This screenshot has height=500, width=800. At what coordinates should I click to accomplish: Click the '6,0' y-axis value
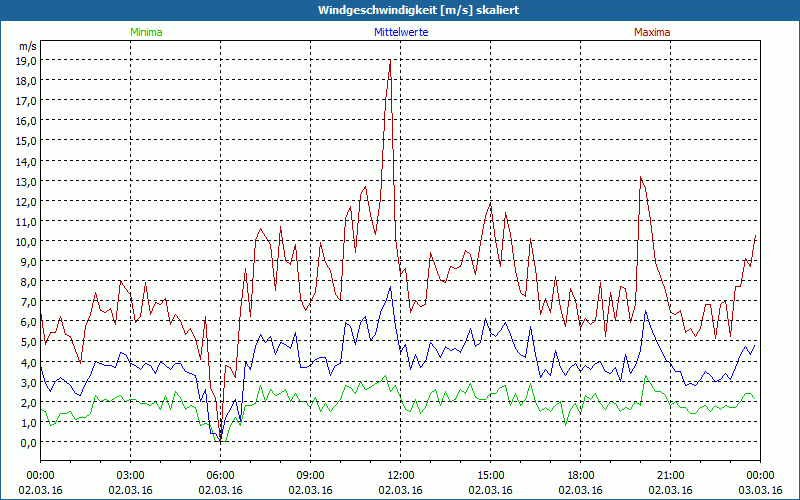tap(29, 322)
